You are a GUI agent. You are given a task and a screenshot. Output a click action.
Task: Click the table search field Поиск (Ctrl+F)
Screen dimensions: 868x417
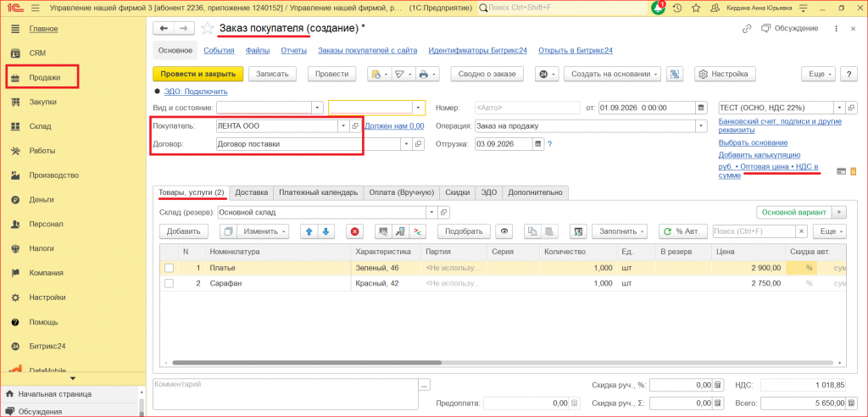point(754,231)
